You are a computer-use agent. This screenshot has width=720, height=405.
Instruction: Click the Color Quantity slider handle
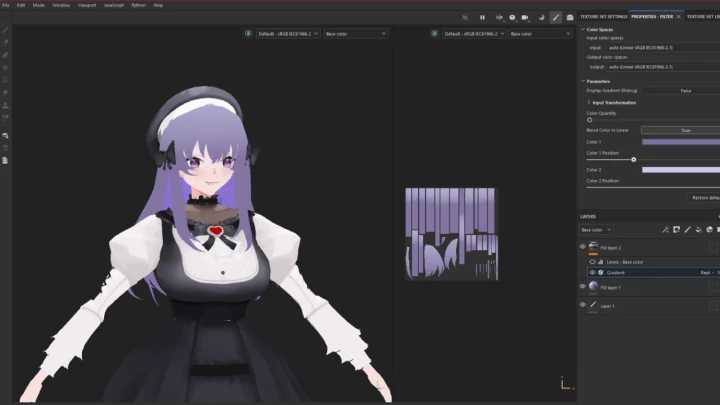(590, 120)
